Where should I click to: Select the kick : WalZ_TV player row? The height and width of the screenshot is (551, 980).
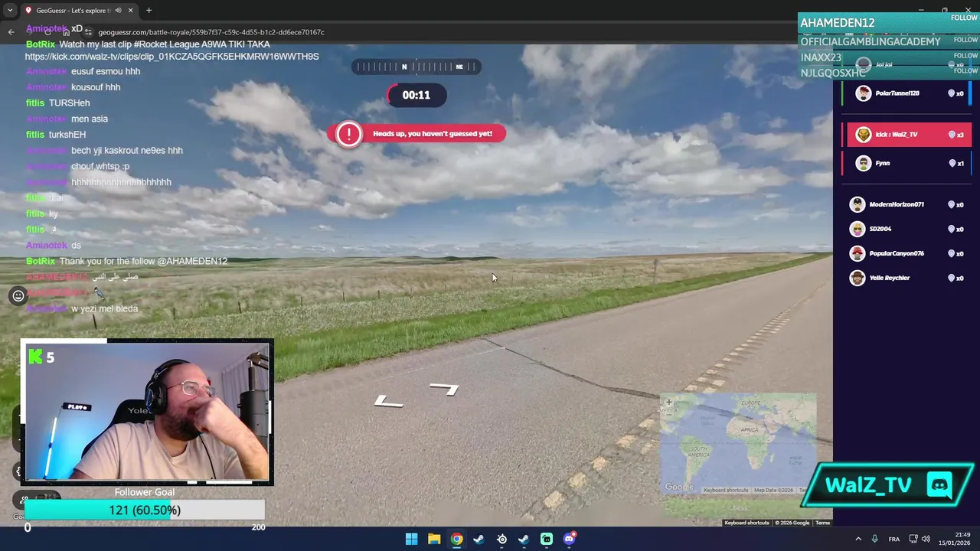tap(908, 135)
